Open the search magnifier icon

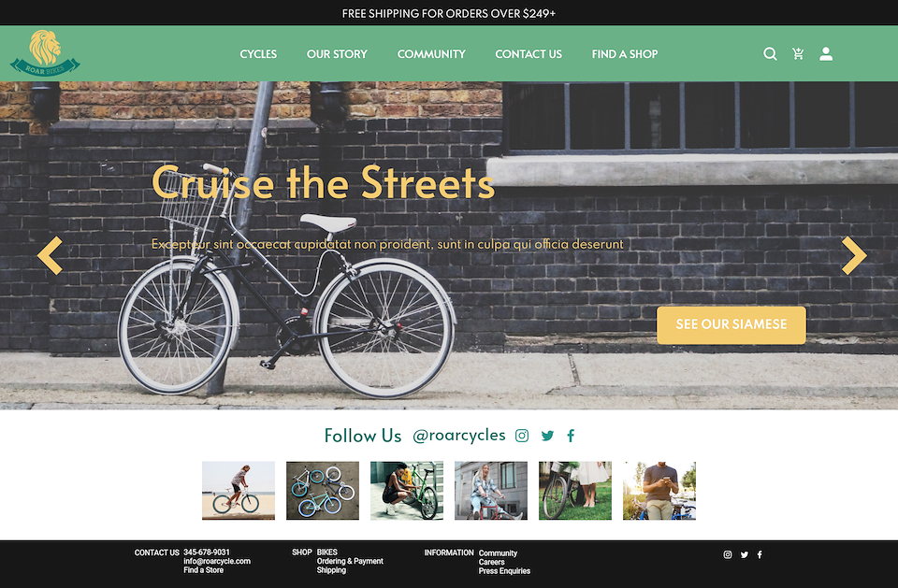click(x=770, y=54)
